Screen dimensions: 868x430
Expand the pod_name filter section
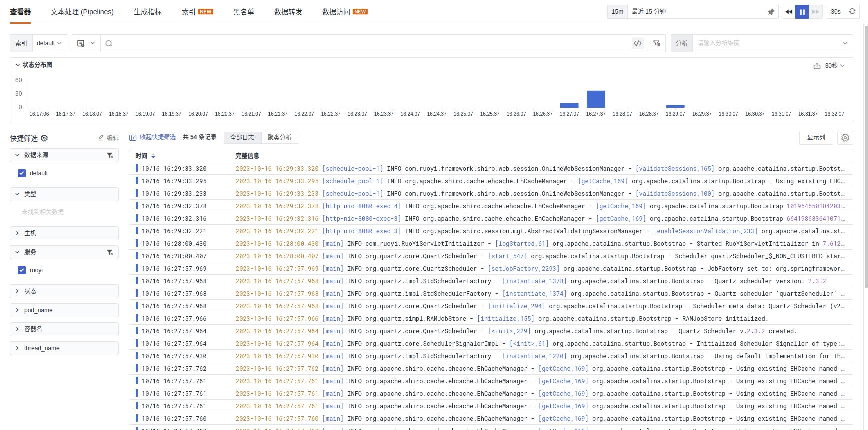click(x=64, y=310)
